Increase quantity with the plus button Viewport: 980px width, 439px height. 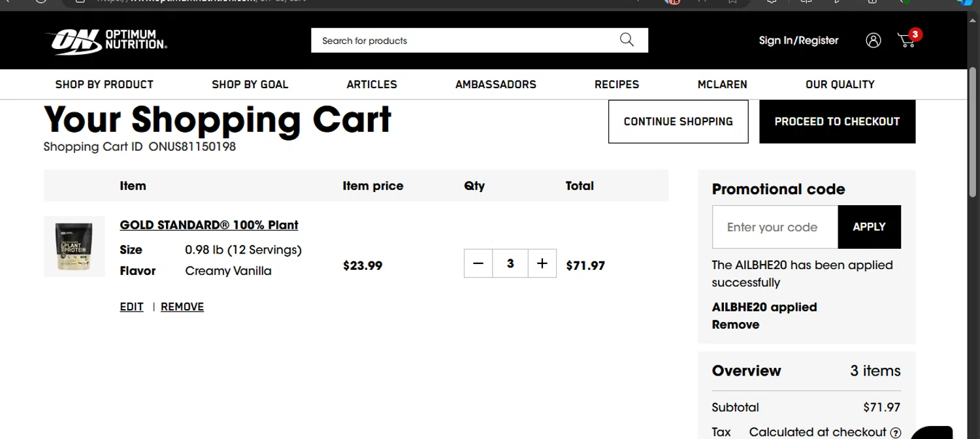(542, 263)
